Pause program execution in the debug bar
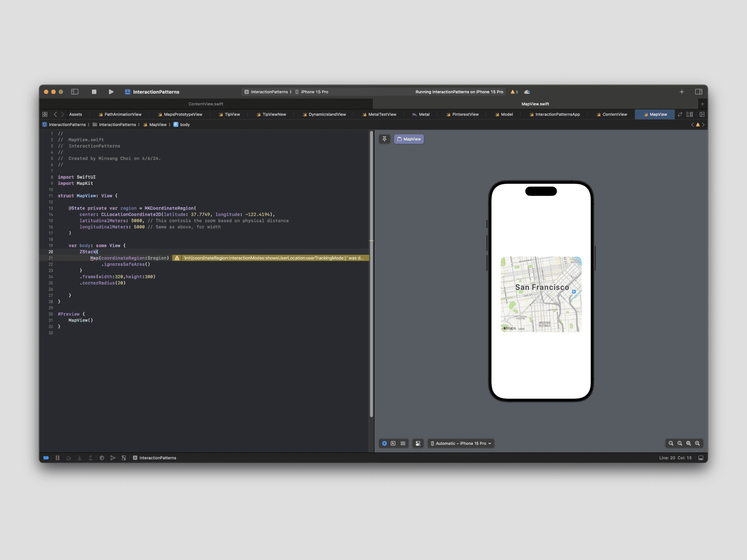747x560 pixels. (57, 458)
